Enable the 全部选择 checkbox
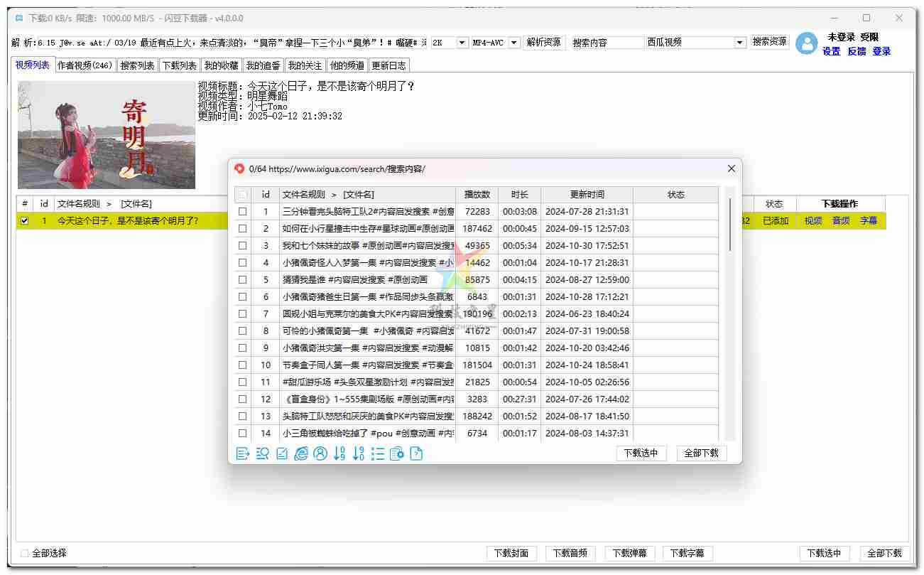The width and height of the screenshot is (924, 575). click(x=25, y=553)
